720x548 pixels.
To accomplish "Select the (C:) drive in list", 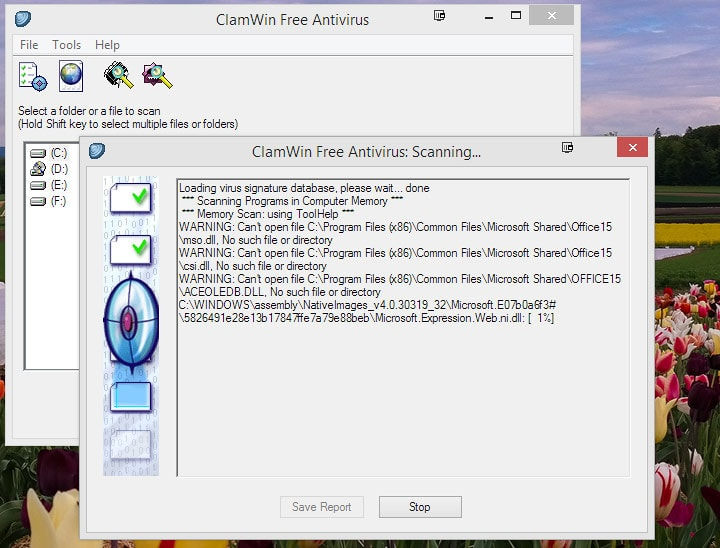I will coord(49,153).
